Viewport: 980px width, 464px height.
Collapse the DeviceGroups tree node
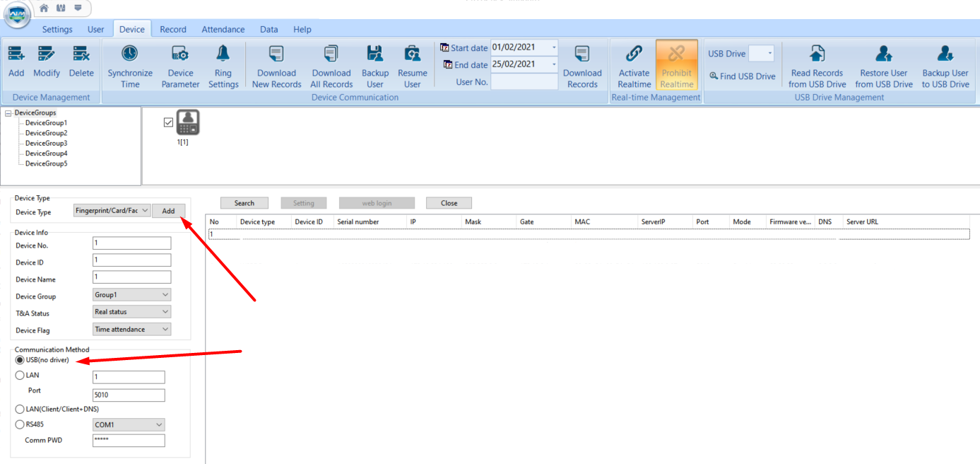[8, 113]
